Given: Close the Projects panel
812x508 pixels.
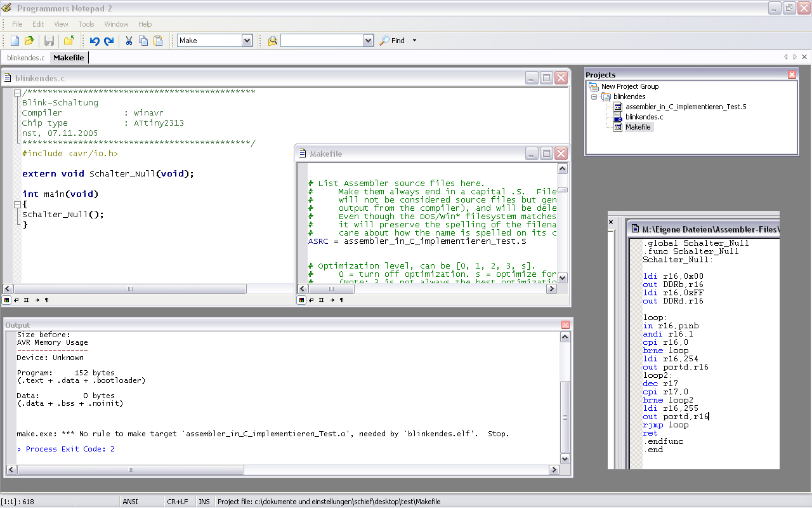Looking at the screenshot, I should pyautogui.click(x=792, y=75).
